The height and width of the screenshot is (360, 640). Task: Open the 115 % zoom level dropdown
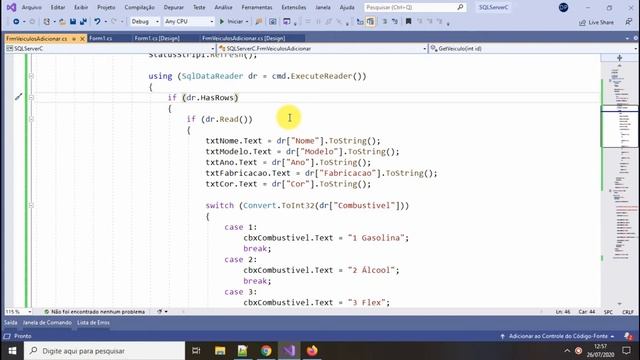[x=18, y=312]
